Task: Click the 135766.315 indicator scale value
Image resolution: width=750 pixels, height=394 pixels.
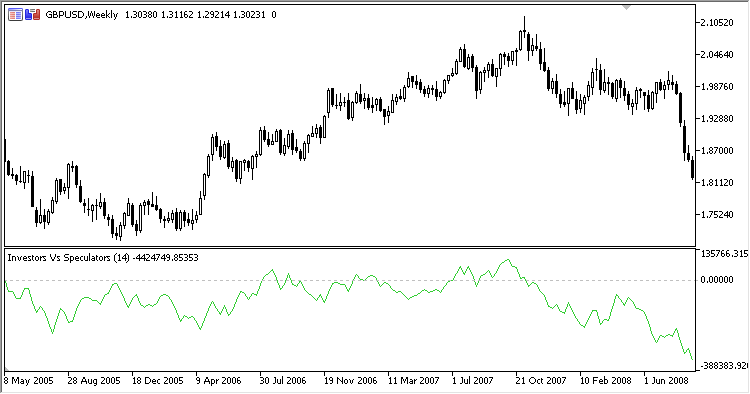Action: 724,254
